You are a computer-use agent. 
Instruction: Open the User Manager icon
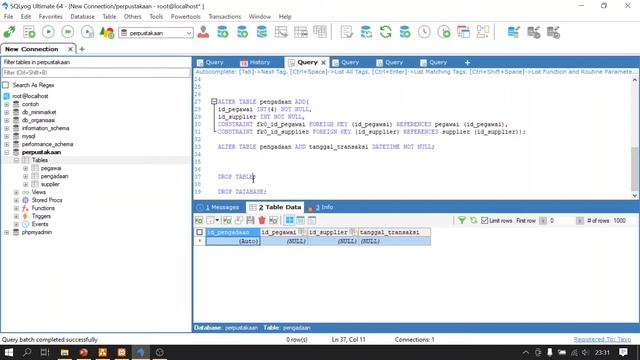(203, 32)
